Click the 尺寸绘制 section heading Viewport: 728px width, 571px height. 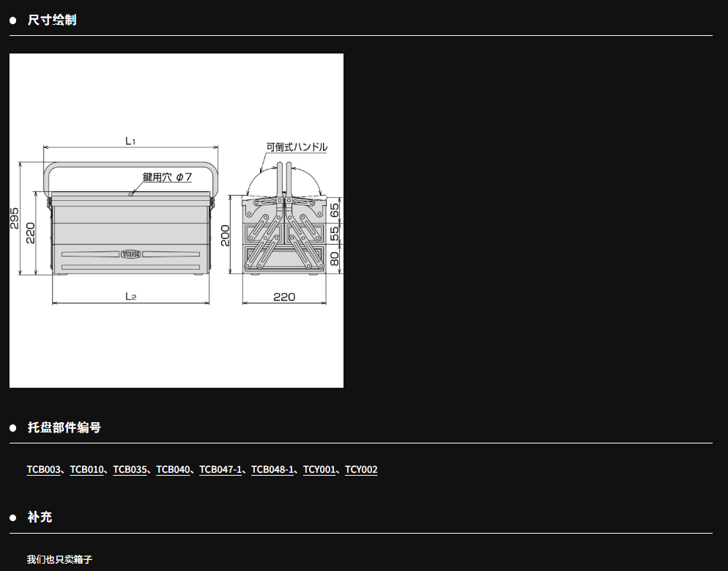coord(52,20)
